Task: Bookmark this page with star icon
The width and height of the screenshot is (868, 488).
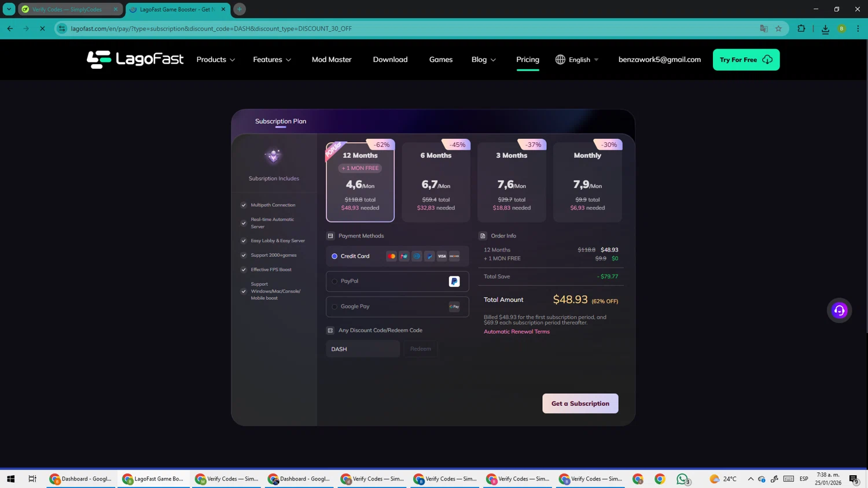Action: pyautogui.click(x=778, y=28)
